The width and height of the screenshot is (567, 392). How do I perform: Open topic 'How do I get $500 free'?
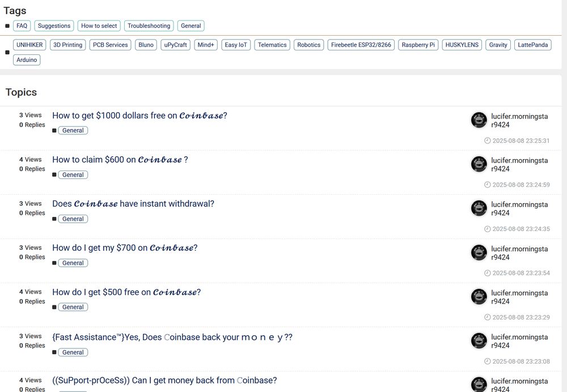tap(126, 292)
